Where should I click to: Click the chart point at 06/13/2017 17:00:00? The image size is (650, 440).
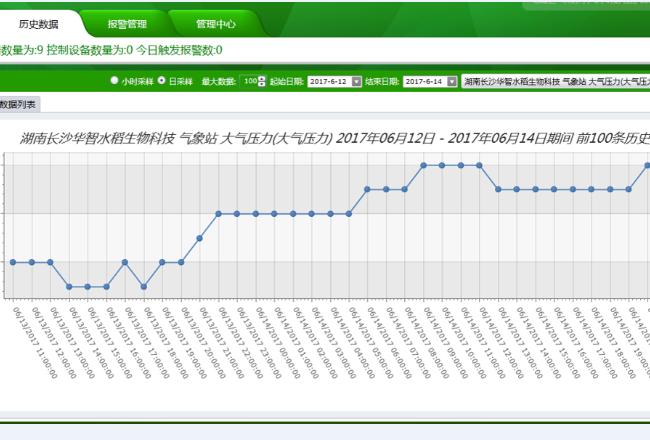click(125, 262)
